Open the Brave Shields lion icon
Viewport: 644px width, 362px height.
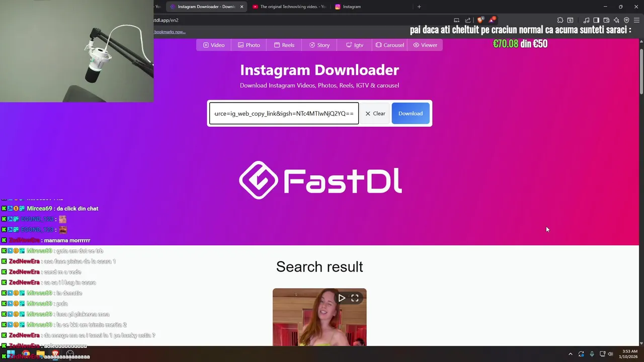[x=480, y=20]
